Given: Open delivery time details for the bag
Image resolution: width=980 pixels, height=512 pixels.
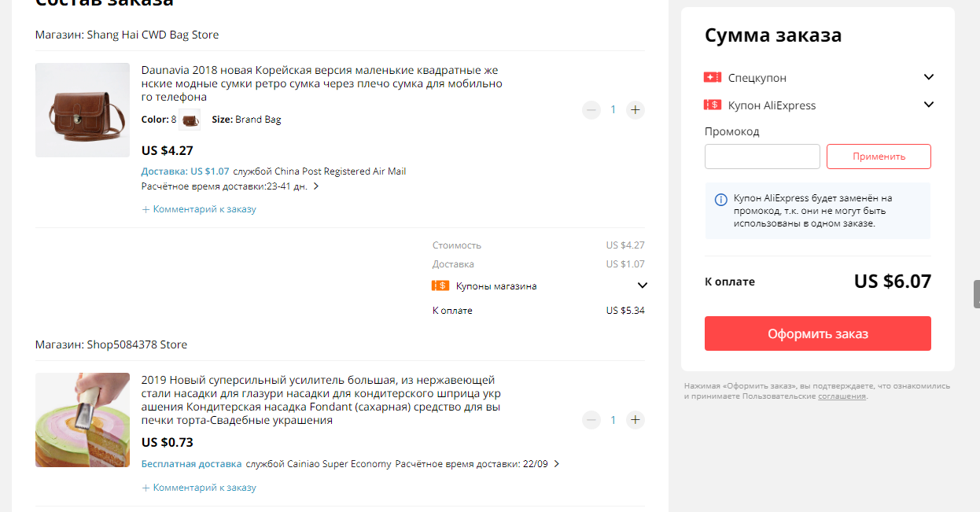Looking at the screenshot, I should (316, 186).
